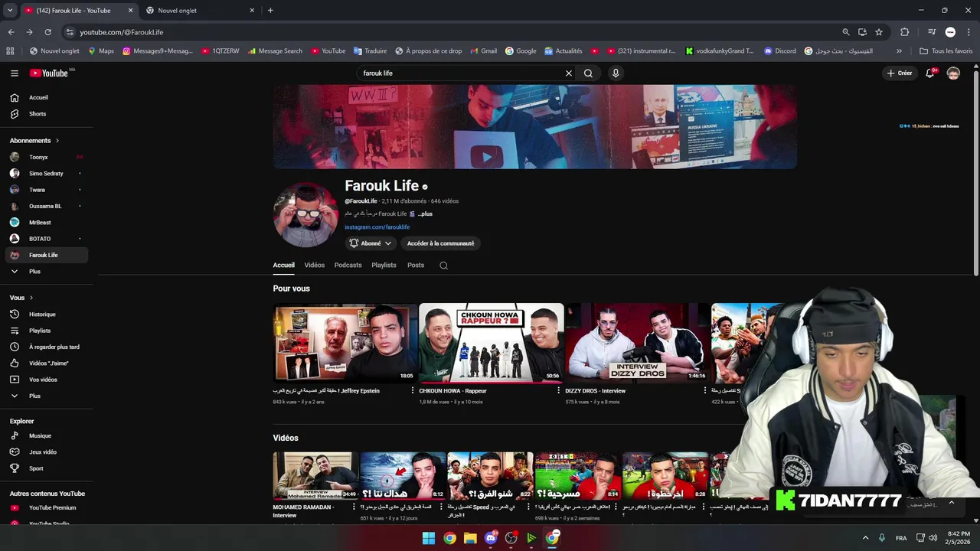The width and height of the screenshot is (980, 551).
Task: Open options for CHKOUN HOWA - Rappeur
Action: click(559, 391)
